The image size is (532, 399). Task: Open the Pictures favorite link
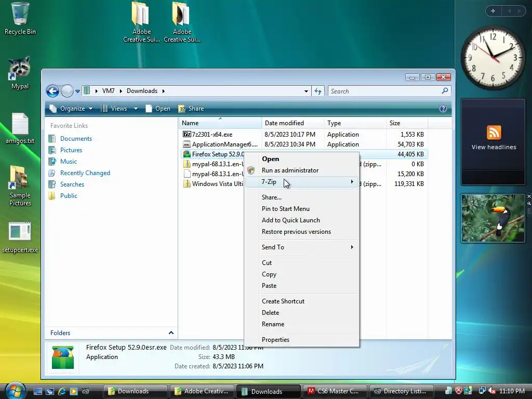coord(71,150)
